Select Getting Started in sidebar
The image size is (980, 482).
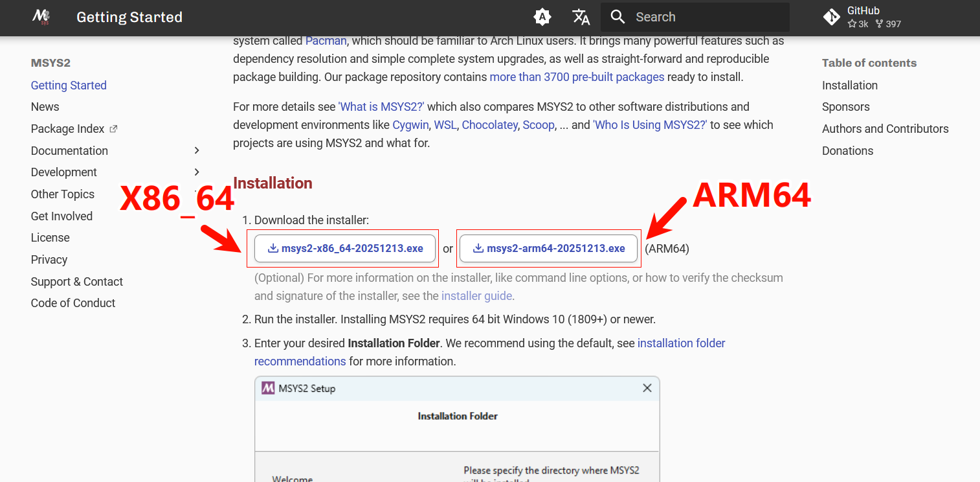69,86
